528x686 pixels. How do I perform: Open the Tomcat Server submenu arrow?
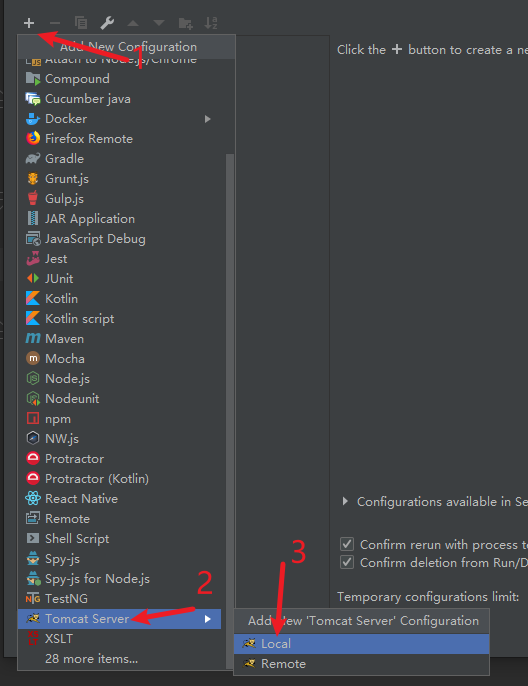tap(208, 619)
